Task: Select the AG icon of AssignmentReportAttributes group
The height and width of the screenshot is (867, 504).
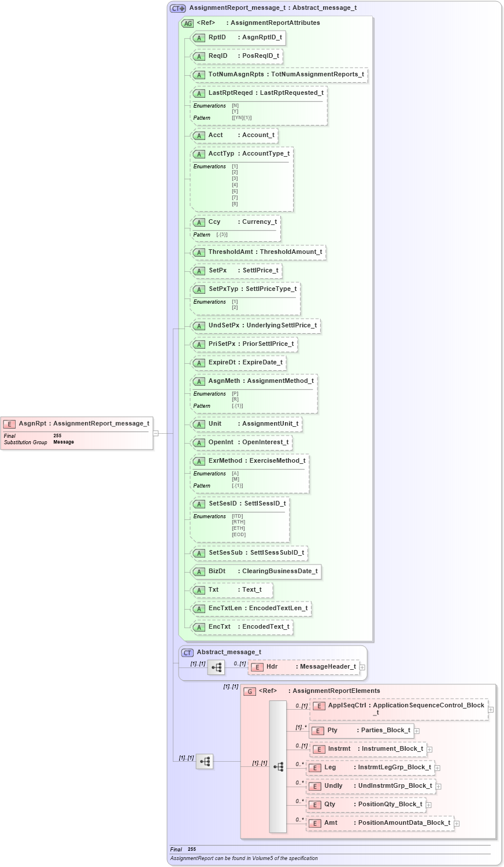Action: pos(187,23)
